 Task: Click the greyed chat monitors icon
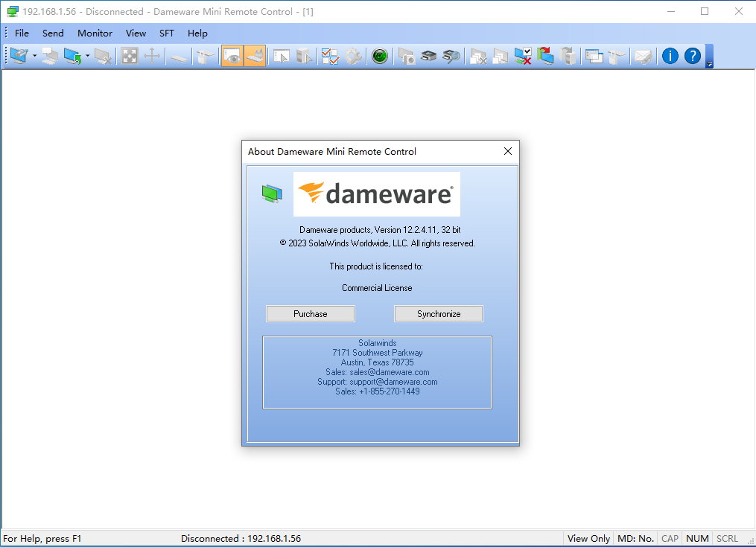coord(50,56)
